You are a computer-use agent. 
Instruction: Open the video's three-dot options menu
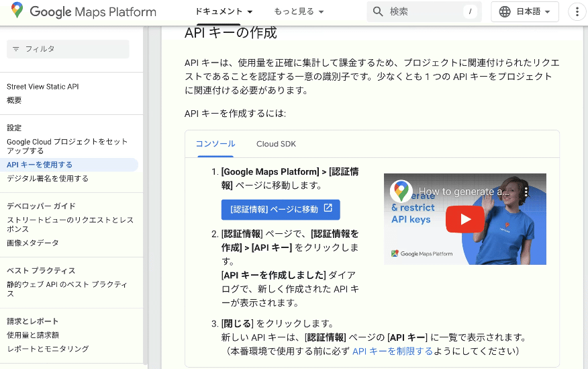[x=526, y=192]
